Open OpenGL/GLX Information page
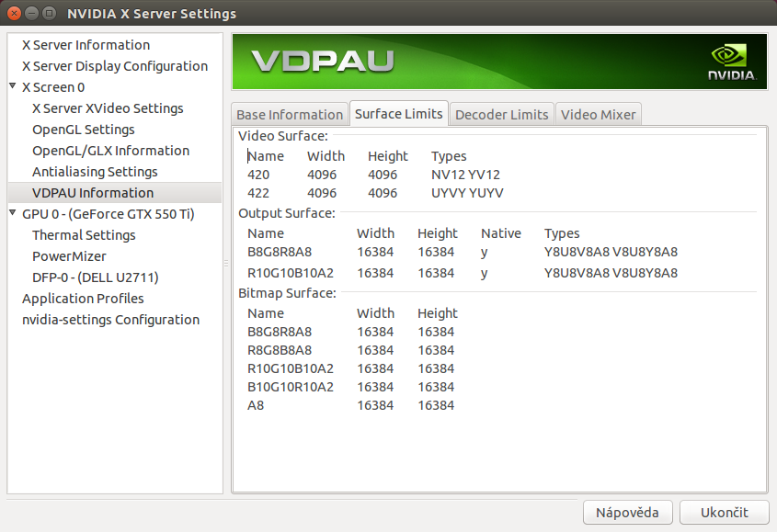The width and height of the screenshot is (777, 532). [x=110, y=151]
